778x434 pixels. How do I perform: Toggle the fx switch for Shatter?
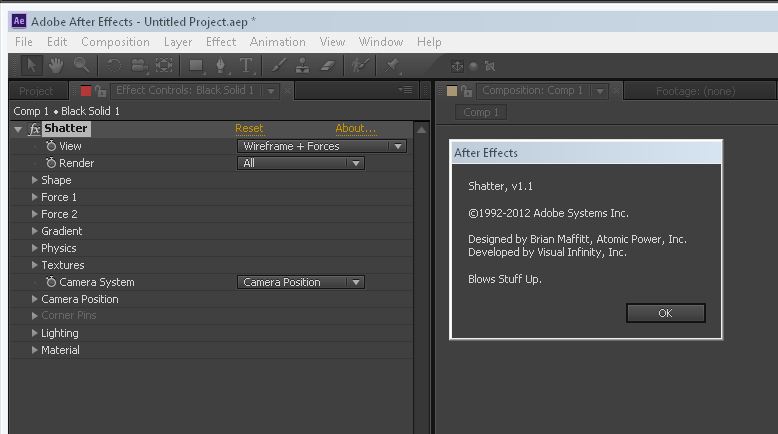34,129
